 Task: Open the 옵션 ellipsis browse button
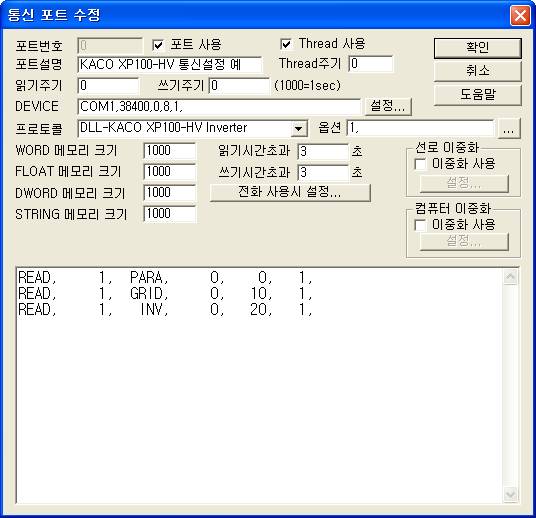(x=509, y=129)
